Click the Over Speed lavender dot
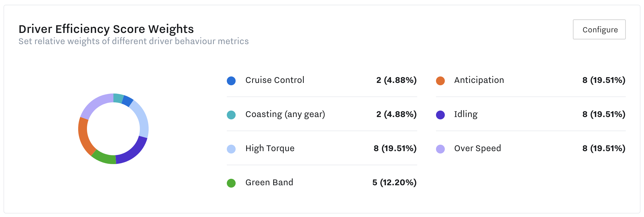Image resolution: width=644 pixels, height=217 pixels. point(440,149)
